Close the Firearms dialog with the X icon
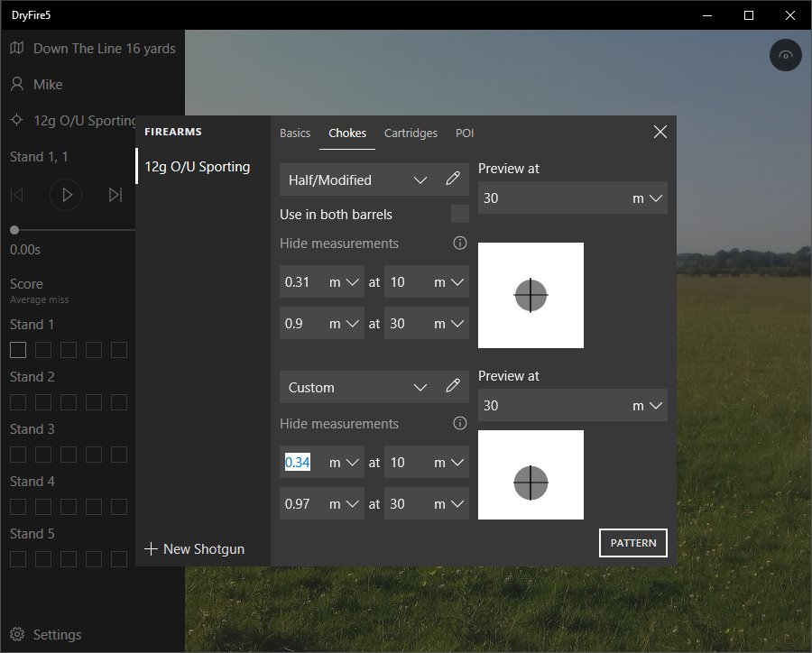812x653 pixels. click(660, 132)
